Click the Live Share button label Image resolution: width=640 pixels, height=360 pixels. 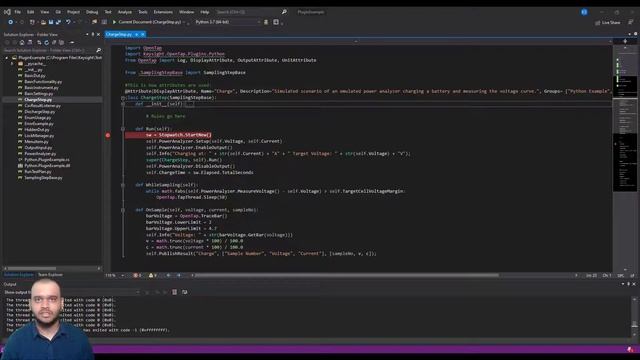[611, 23]
